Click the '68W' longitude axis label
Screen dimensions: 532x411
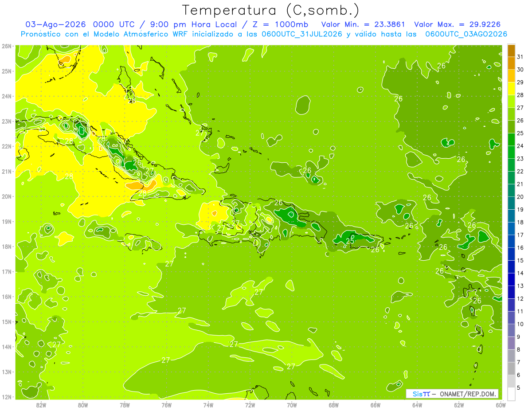pos(334,405)
